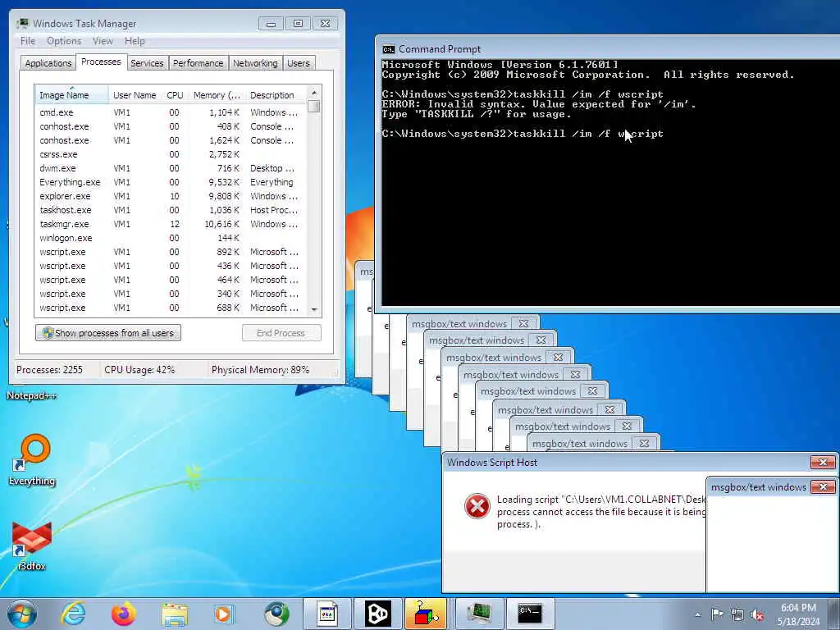Click the Command Prompt title bar icon

click(388, 48)
